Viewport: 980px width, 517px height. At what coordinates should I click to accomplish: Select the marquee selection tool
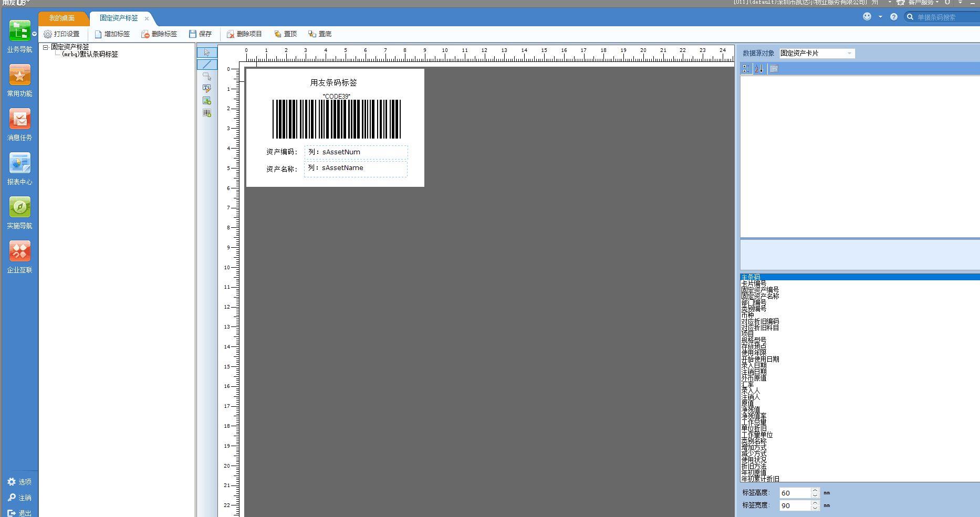tap(207, 77)
